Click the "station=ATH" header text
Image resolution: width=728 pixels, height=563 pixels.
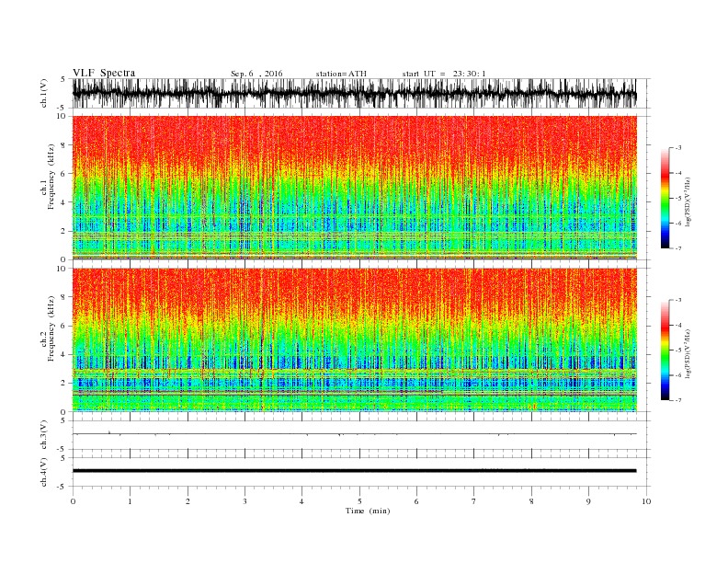[341, 74]
